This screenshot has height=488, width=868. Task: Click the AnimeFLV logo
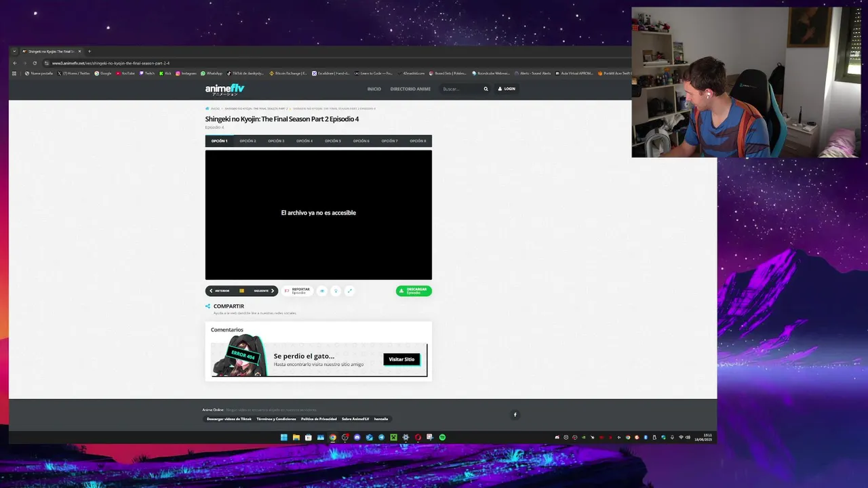coord(224,89)
